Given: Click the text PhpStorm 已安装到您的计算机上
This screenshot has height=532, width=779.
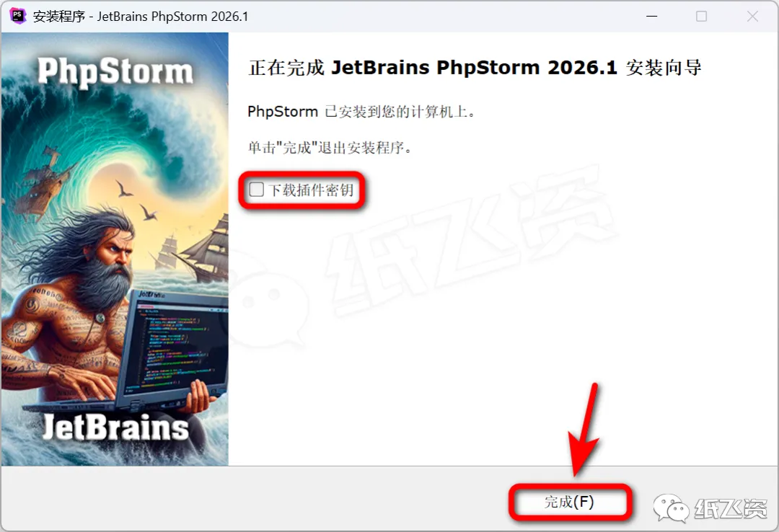Looking at the screenshot, I should pyautogui.click(x=361, y=112).
